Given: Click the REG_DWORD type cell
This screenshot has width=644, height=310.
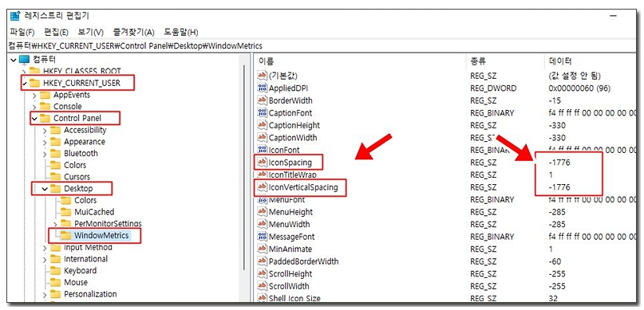Looking at the screenshot, I should 494,88.
